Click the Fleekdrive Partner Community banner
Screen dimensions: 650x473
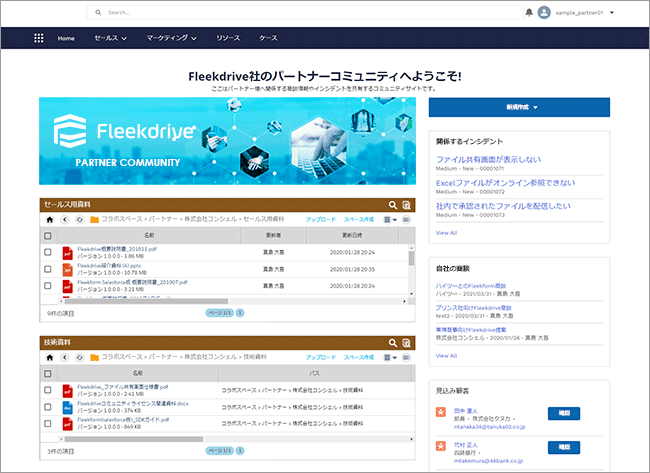228,141
